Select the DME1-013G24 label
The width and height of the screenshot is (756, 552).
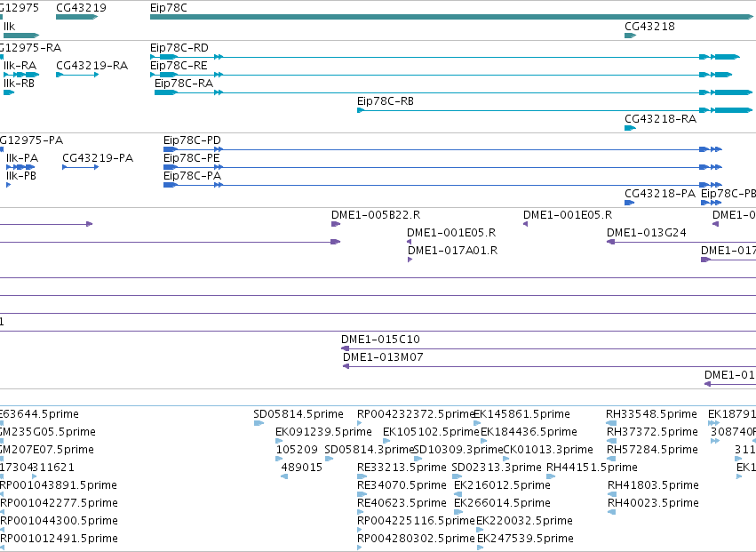point(646,233)
